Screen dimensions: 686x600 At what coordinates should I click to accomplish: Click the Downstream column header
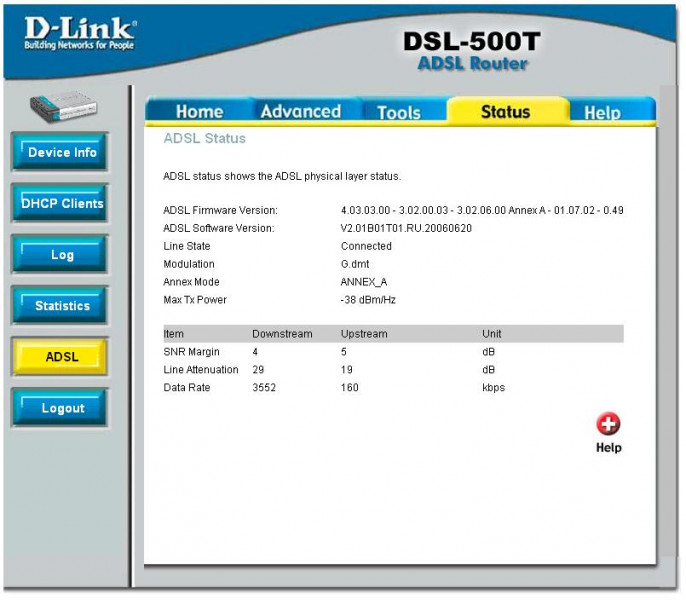coord(282,334)
